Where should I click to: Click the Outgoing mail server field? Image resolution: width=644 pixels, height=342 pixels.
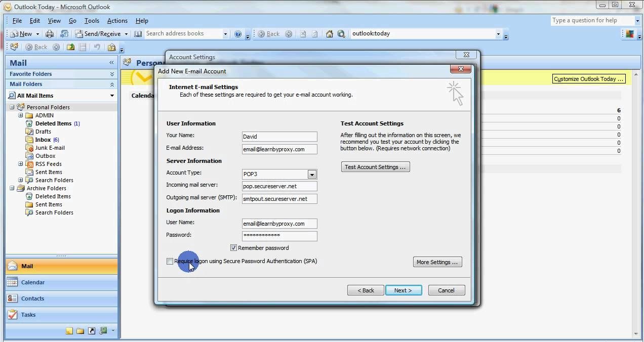coord(279,199)
